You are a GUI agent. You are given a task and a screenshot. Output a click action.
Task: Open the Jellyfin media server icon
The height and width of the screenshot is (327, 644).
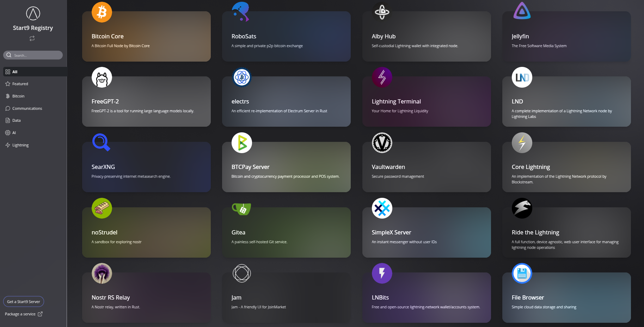pos(522,12)
